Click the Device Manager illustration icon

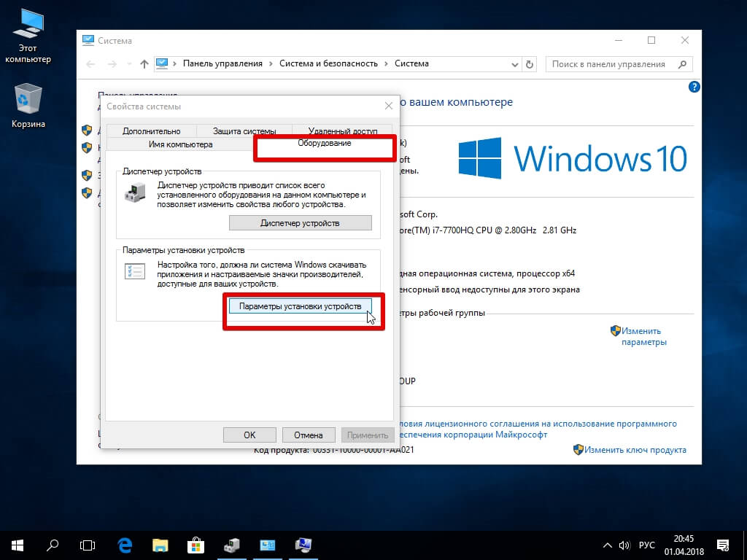click(135, 192)
